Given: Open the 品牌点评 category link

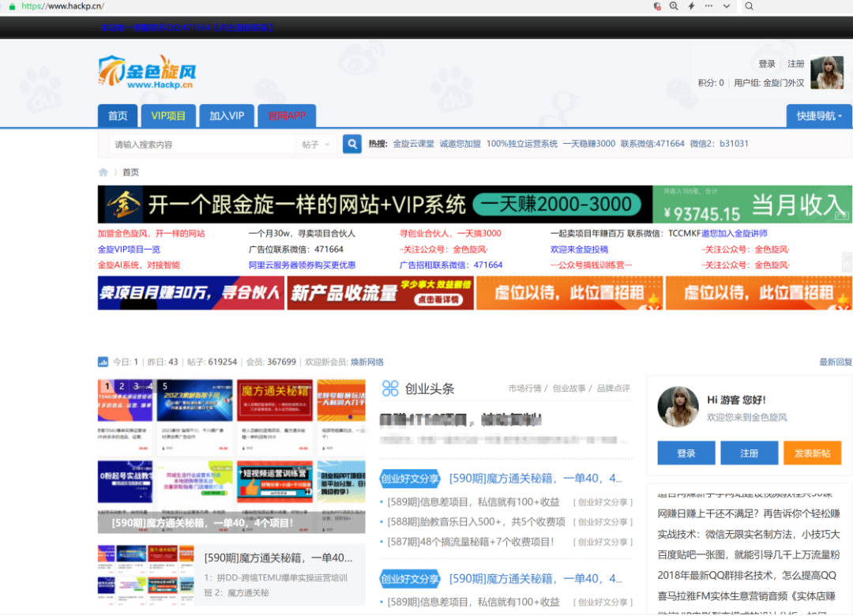Looking at the screenshot, I should [x=613, y=389].
